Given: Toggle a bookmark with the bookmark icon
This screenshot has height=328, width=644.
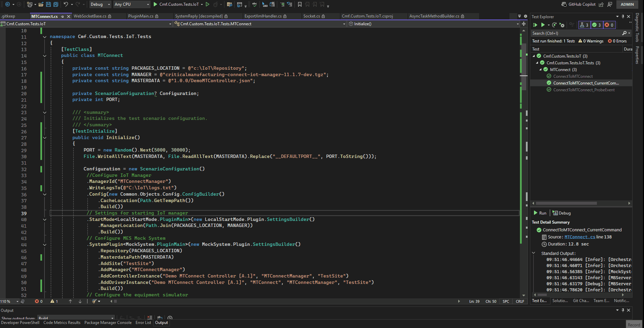Looking at the screenshot, I should (x=300, y=4).
